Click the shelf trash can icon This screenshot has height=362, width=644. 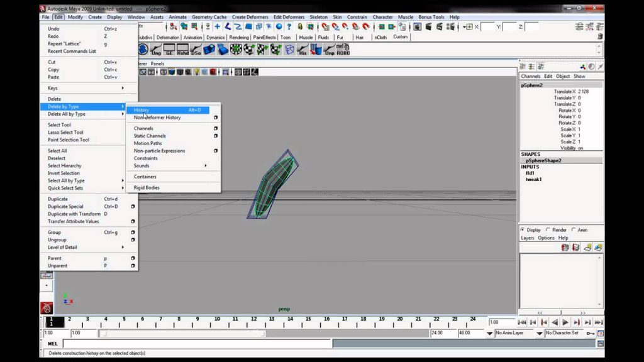pos(600,36)
